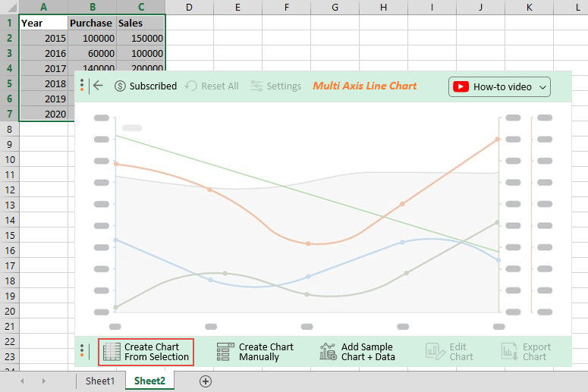Click cell with value 150000
Viewport: 588px width, 392px height.
click(140, 38)
